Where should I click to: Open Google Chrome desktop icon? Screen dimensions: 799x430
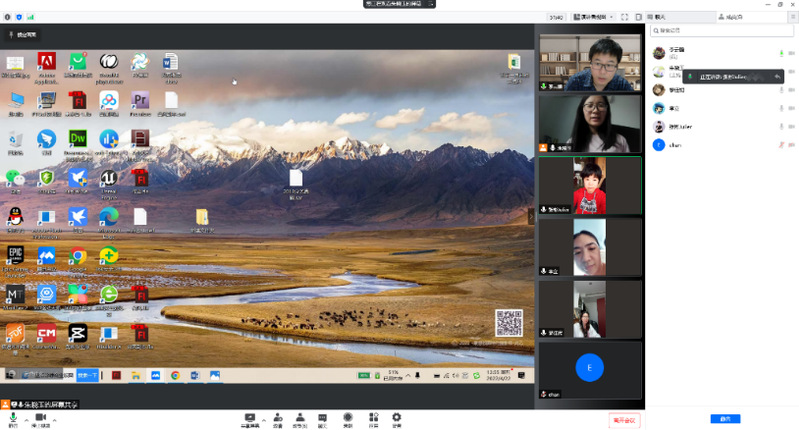pyautogui.click(x=77, y=260)
